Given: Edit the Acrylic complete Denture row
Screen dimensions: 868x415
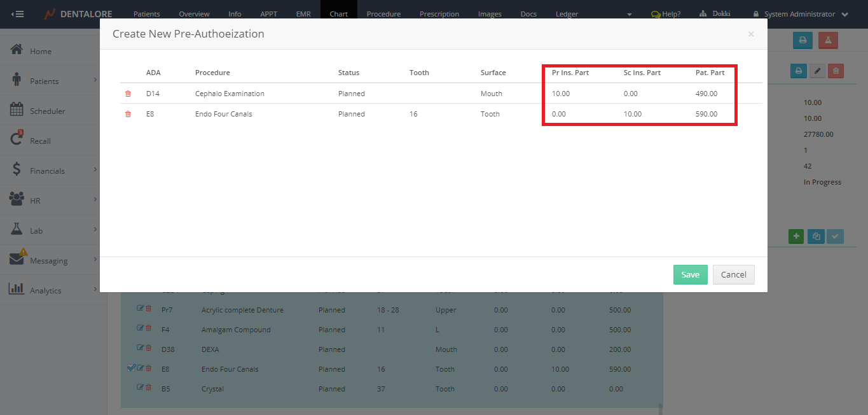Looking at the screenshot, I should (141, 309).
